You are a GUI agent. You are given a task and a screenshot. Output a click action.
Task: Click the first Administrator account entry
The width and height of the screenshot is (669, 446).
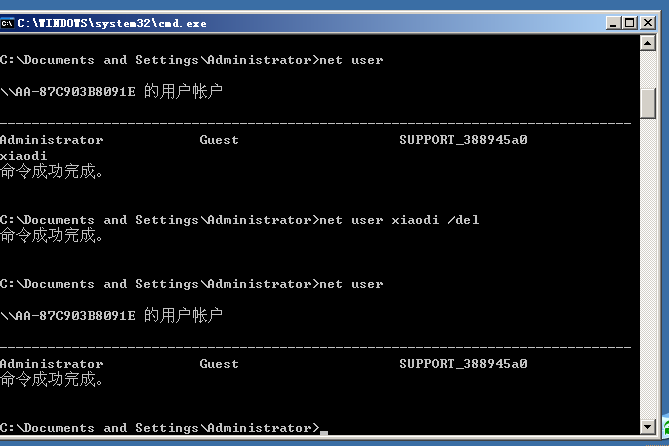point(51,140)
